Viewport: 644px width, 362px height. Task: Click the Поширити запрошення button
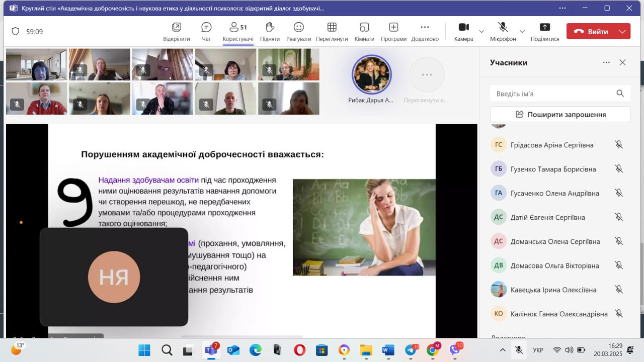coord(560,114)
